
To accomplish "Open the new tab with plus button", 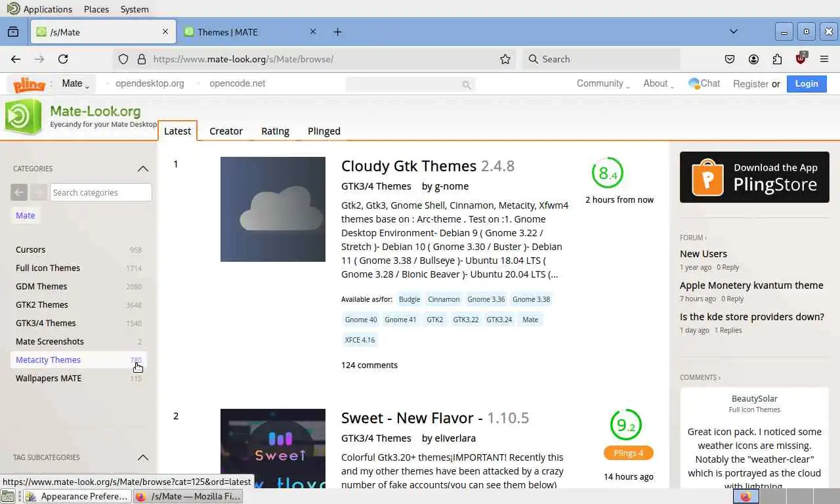I will 337,31.
